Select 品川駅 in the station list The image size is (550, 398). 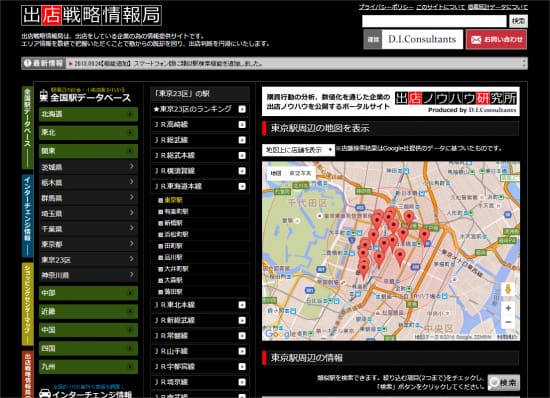pos(173,257)
